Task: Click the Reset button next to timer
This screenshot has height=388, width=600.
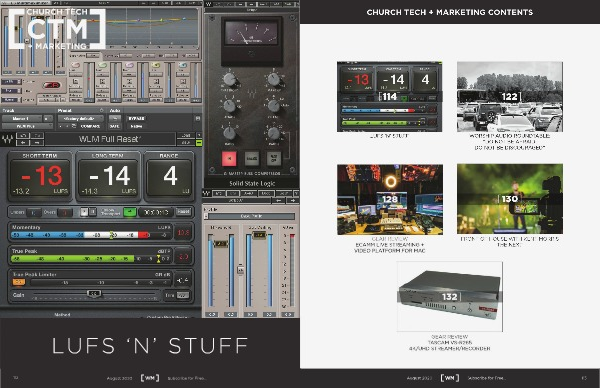Action: [184, 212]
